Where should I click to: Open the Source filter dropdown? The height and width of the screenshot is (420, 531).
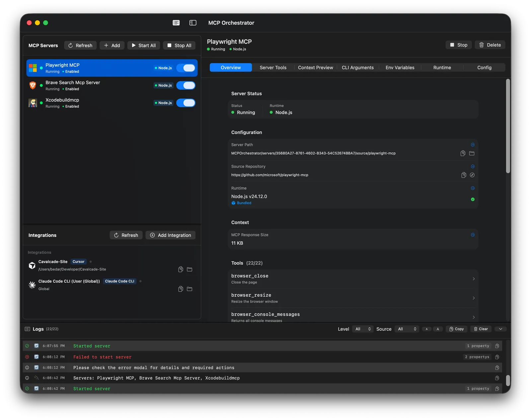coord(407,329)
